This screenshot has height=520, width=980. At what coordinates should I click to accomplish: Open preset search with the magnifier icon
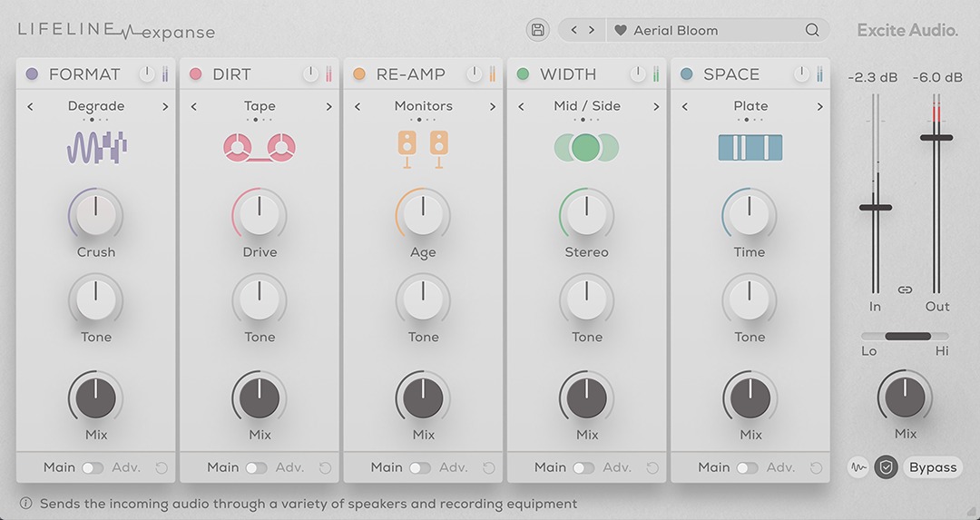[x=812, y=30]
